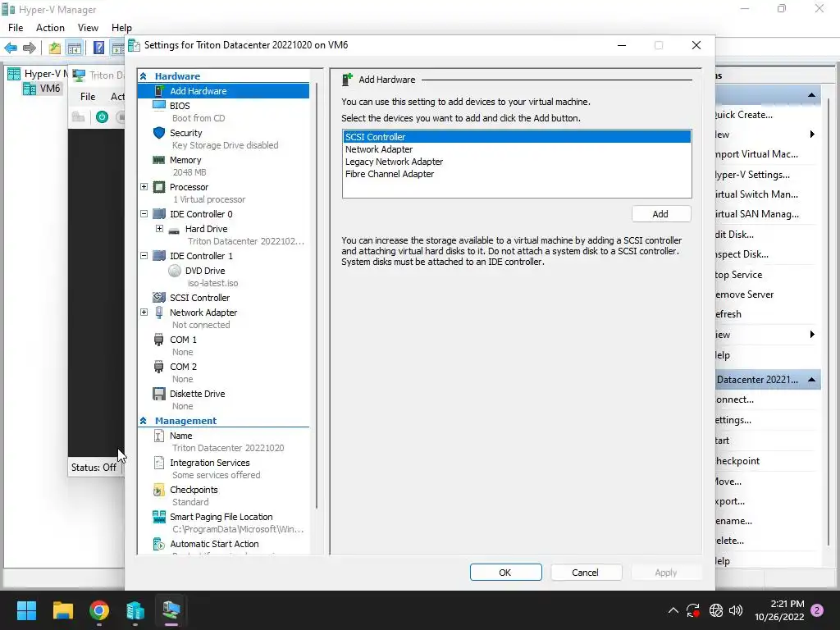Click the Name icon under Management

pyautogui.click(x=159, y=436)
